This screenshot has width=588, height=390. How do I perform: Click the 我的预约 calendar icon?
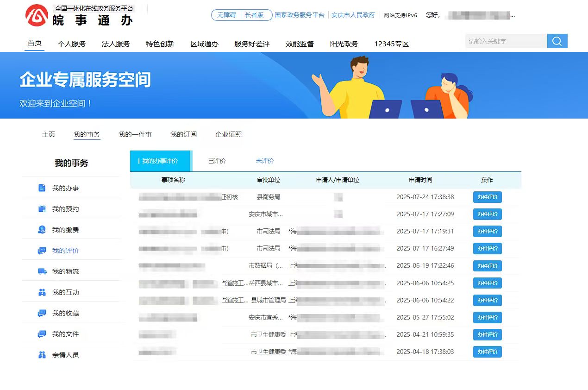tap(42, 209)
